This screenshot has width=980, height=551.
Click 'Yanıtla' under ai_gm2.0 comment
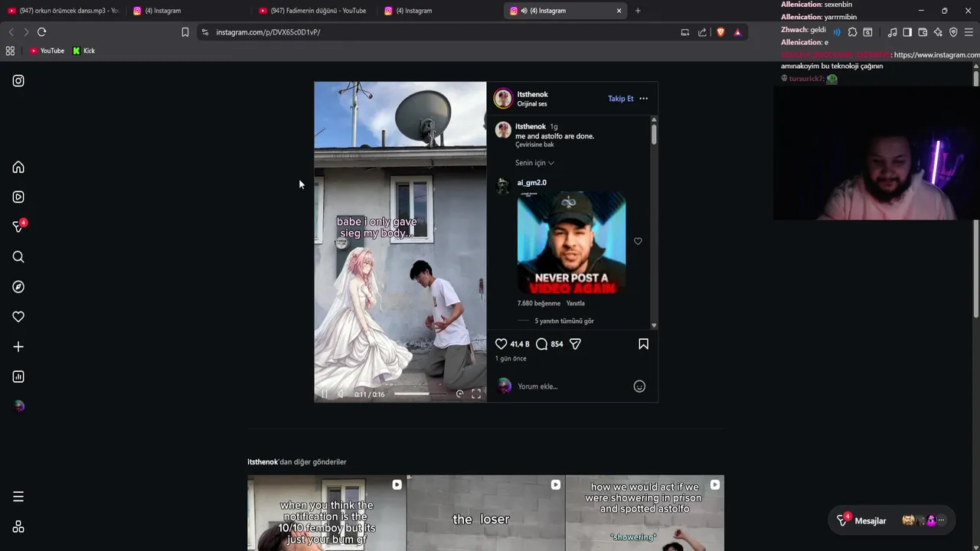575,303
